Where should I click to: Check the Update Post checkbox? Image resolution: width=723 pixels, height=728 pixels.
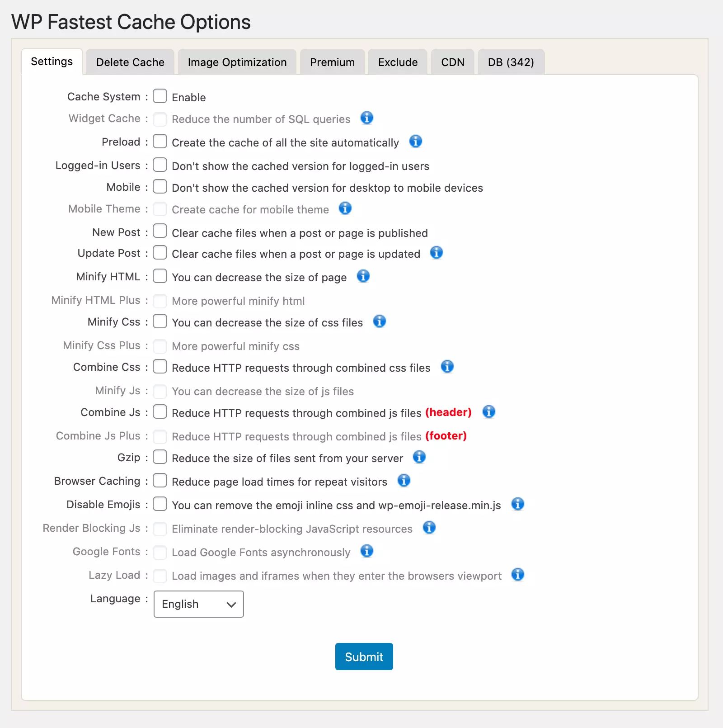click(x=160, y=252)
